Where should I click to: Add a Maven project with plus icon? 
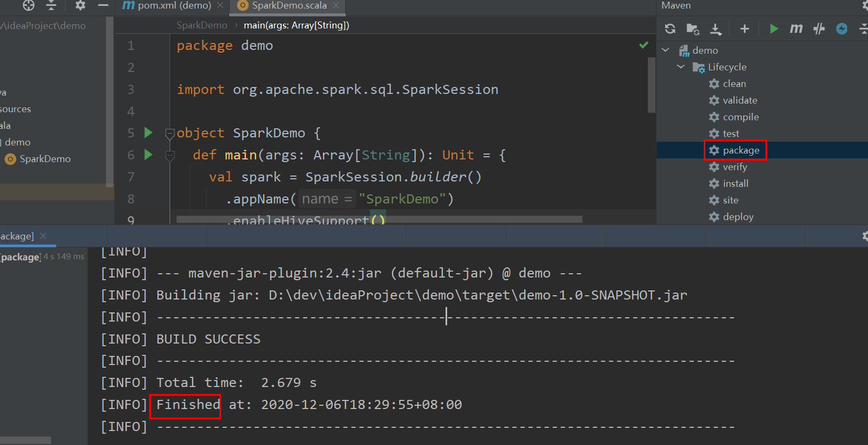(744, 29)
